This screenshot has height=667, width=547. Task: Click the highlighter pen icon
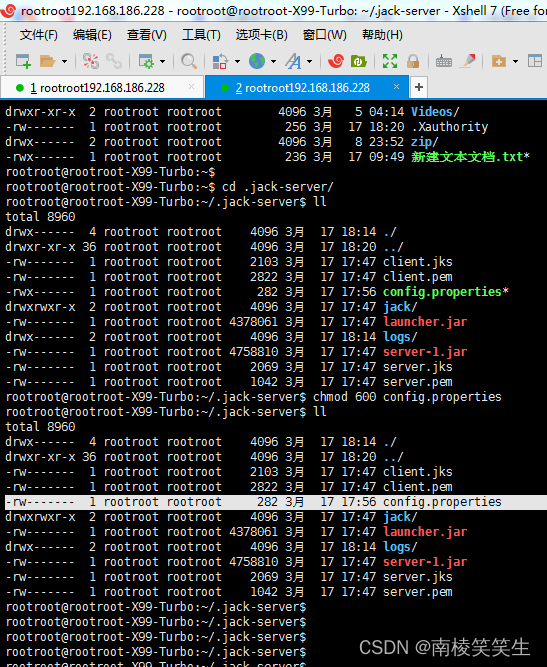pyautogui.click(x=469, y=61)
